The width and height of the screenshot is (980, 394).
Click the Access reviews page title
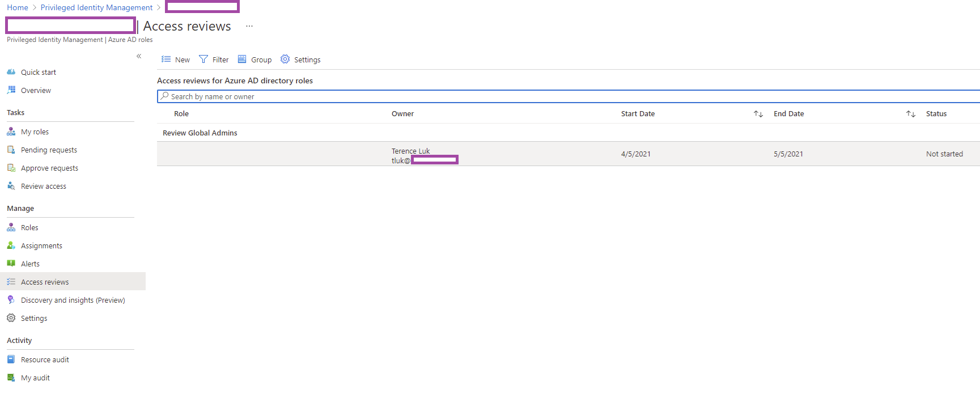point(187,26)
